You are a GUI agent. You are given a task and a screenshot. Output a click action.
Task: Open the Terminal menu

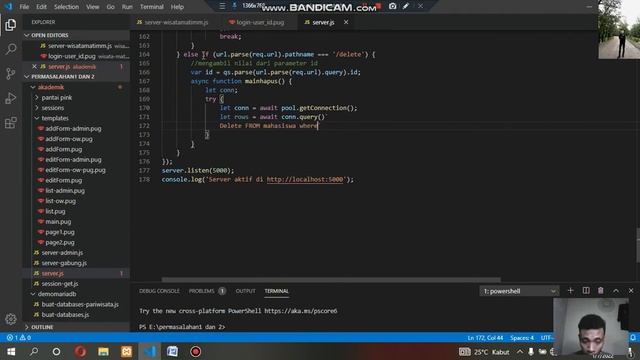point(151,7)
